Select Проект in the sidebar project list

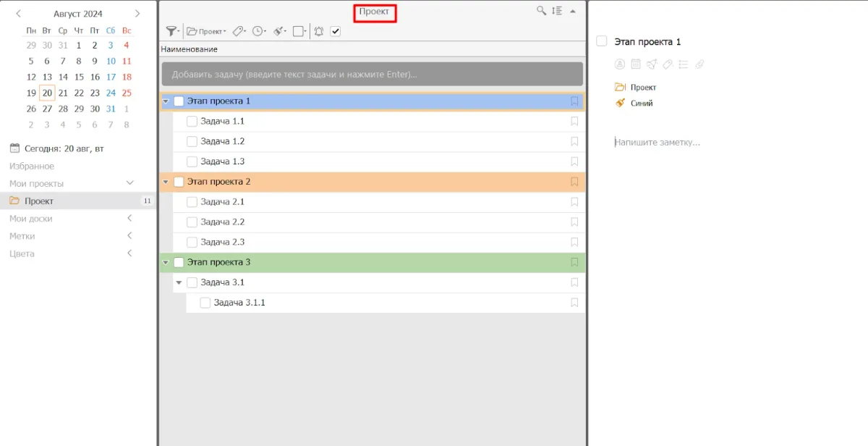[39, 201]
